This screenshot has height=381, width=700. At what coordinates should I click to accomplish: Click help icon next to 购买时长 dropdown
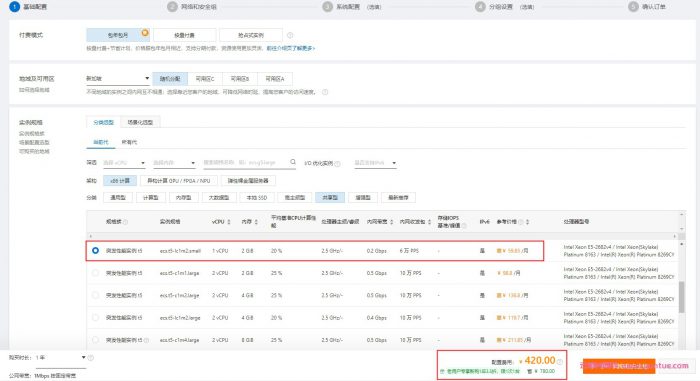pos(91,358)
